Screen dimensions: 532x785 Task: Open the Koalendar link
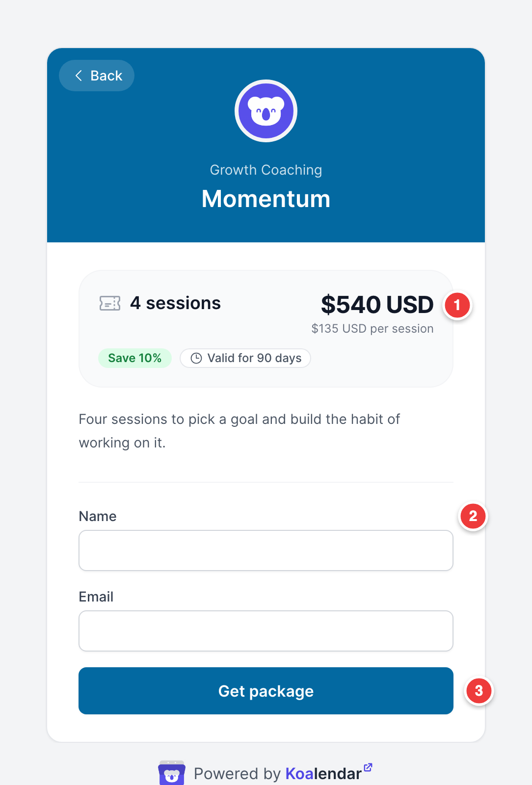tap(323, 774)
